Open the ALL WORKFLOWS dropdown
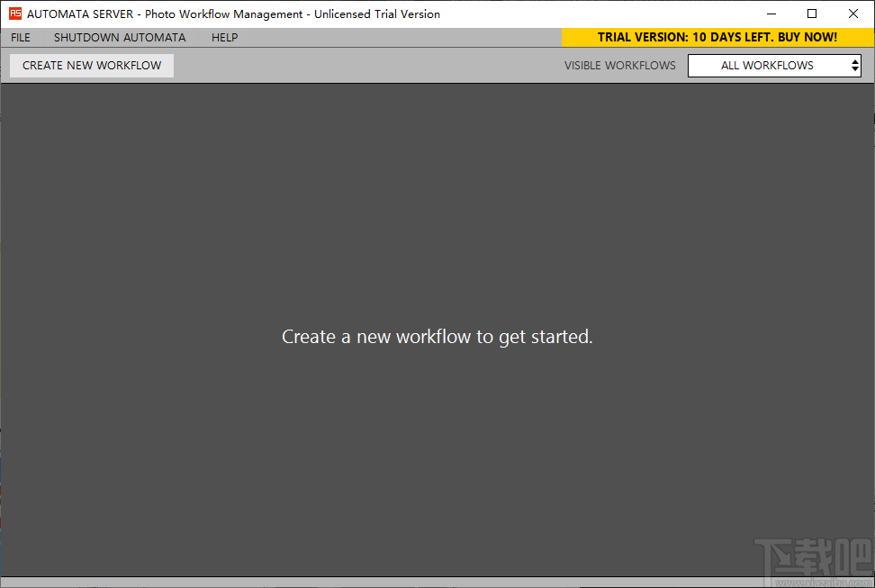Image resolution: width=875 pixels, height=588 pixels. point(774,66)
